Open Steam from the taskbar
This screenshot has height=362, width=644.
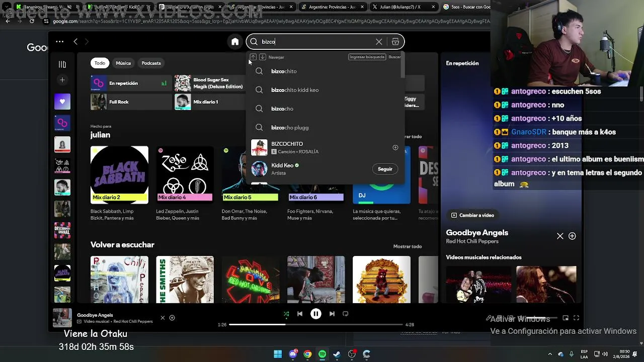337,354
